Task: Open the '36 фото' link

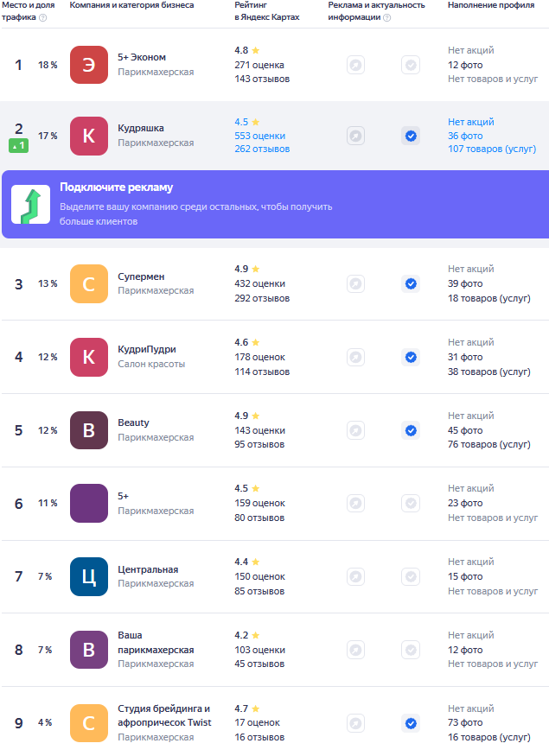Action: point(465,136)
